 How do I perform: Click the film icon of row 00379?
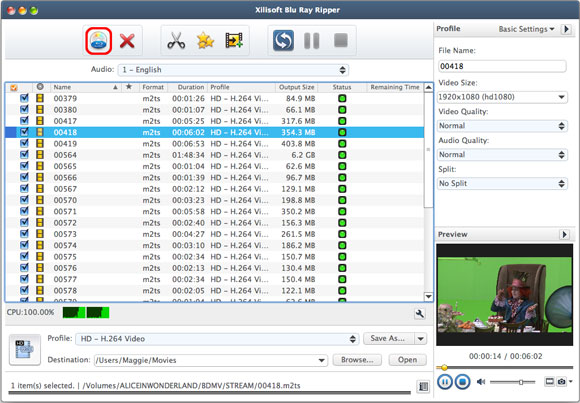[x=40, y=98]
